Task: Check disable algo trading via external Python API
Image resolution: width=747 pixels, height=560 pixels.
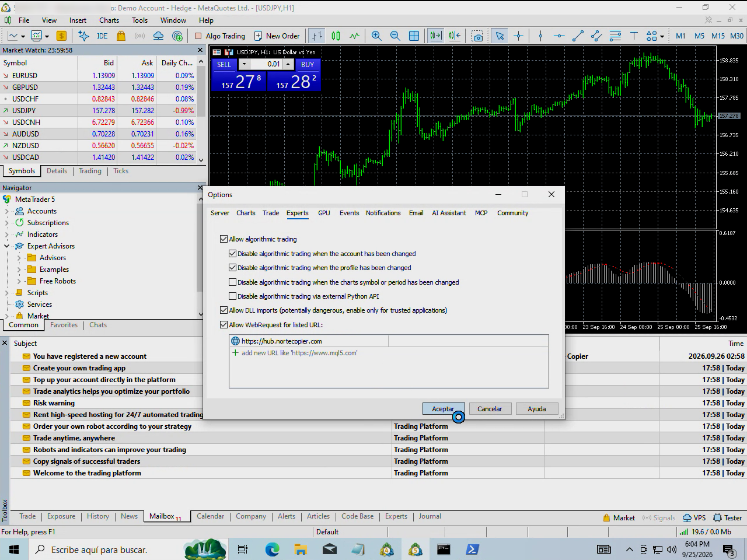Action: pos(232,296)
